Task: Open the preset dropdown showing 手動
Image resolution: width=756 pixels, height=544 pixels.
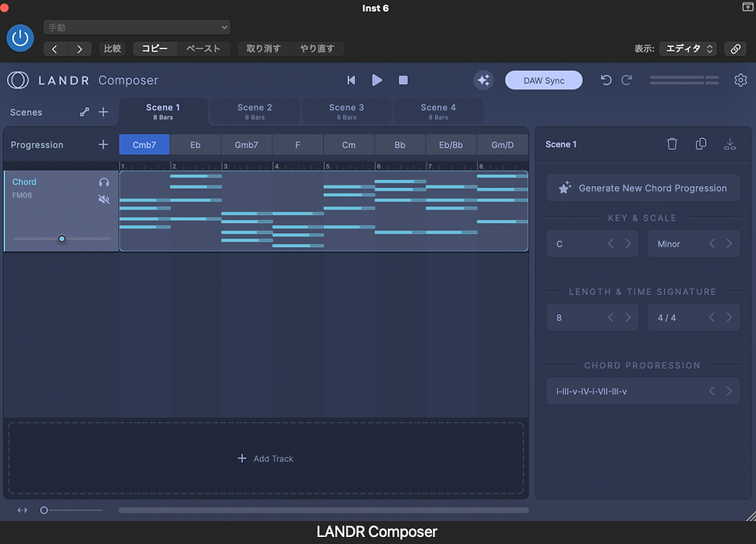Action: point(137,28)
